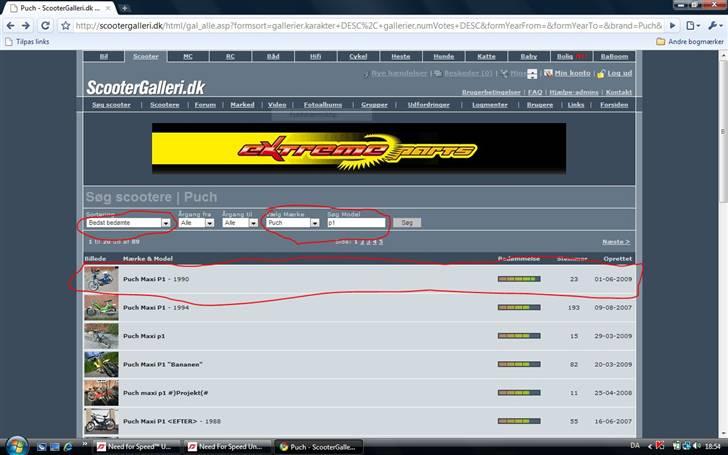
Task: Click the Oprettet column header
Action: point(618,259)
